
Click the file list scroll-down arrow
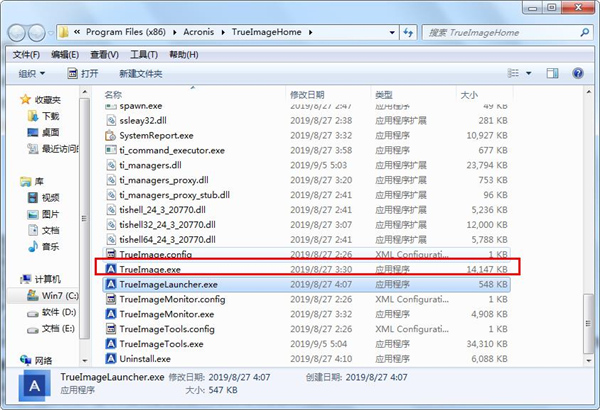point(589,360)
